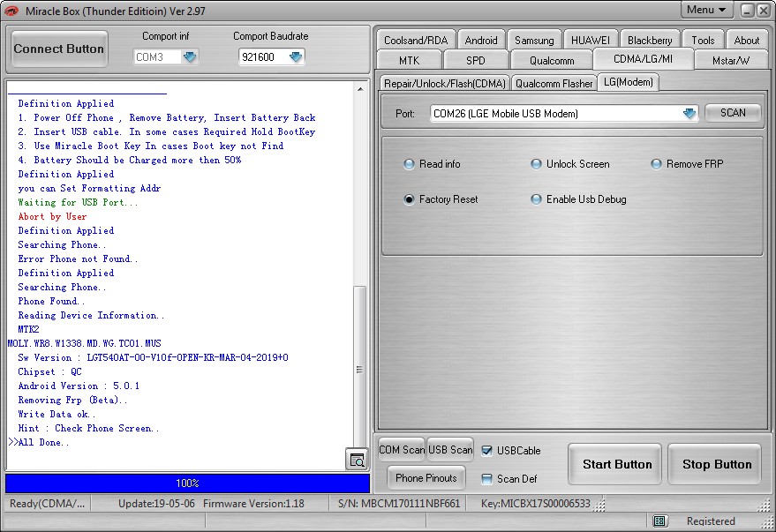Click the log search icon below the log
The height and width of the screenshot is (532, 776).
click(357, 460)
